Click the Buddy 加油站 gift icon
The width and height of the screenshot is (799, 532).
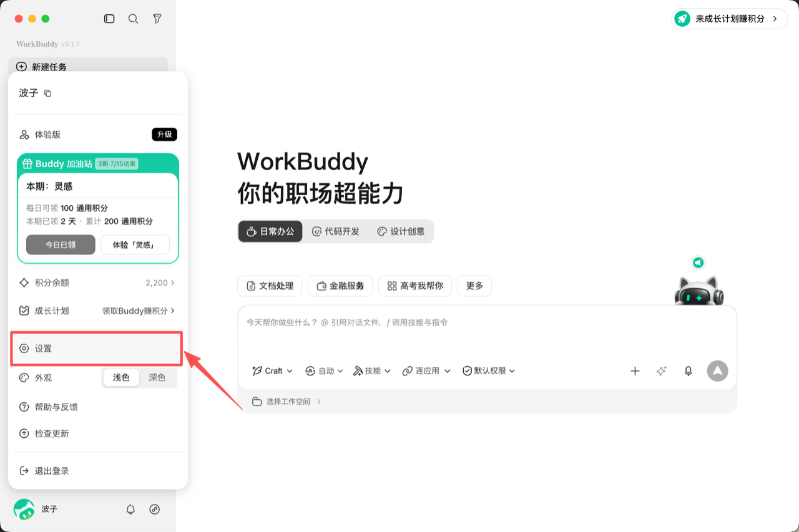[27, 164]
